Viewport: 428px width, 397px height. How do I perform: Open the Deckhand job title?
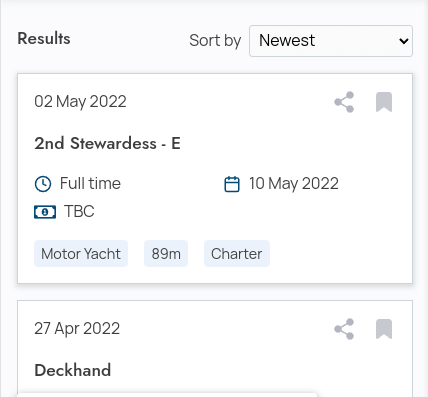pos(73,370)
